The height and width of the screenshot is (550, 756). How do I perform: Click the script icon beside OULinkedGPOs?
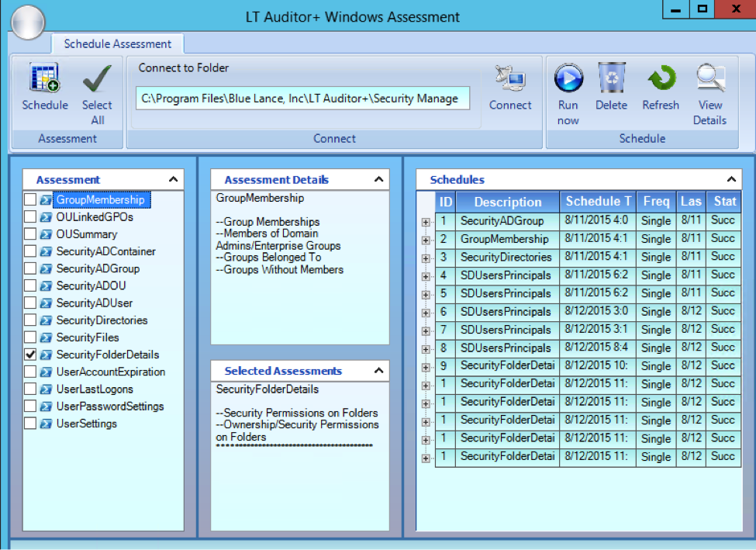click(46, 217)
